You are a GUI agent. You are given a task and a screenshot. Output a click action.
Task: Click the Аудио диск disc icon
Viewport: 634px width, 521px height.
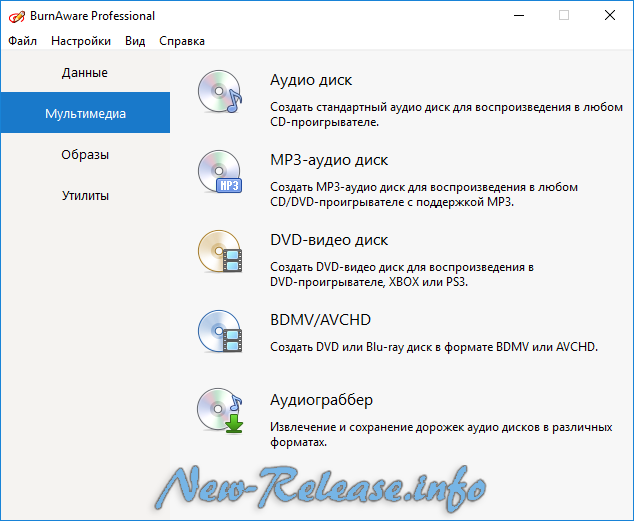coord(220,92)
